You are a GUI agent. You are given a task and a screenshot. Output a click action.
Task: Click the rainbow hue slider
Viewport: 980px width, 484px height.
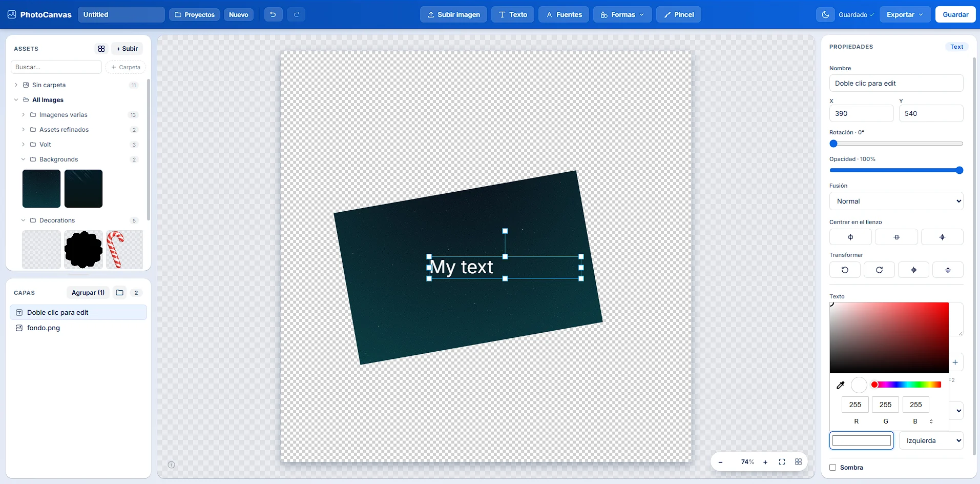(x=906, y=385)
